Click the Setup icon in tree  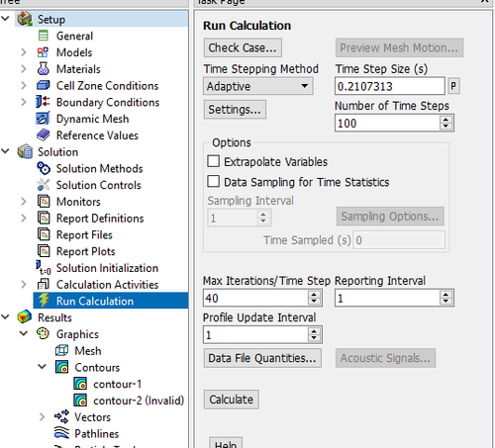(25, 19)
